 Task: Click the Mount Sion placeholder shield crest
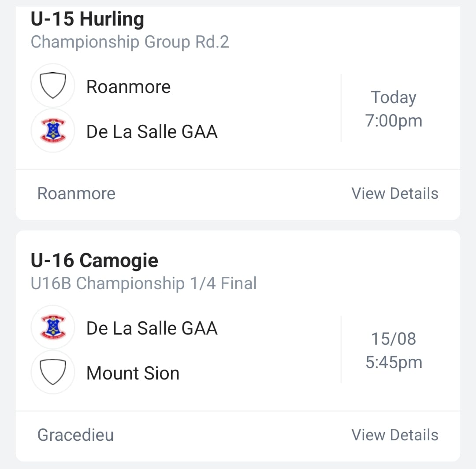(53, 372)
